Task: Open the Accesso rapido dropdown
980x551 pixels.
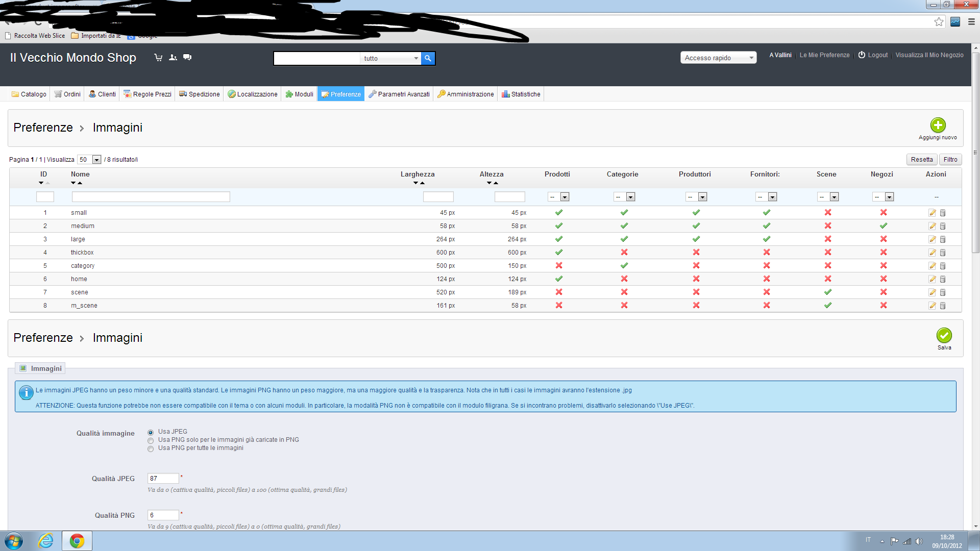Action: [x=718, y=58]
